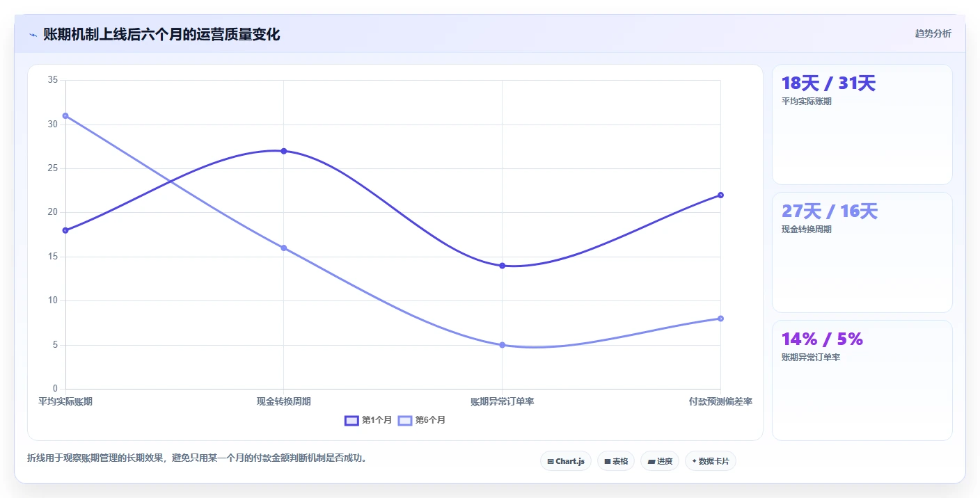
Task: Click the 付款预测偏差率 x-axis label
Action: point(720,401)
